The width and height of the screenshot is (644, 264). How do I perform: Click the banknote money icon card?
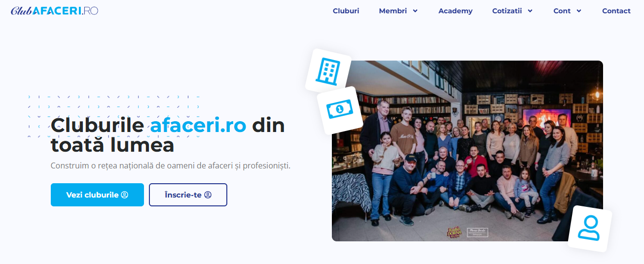[x=340, y=110]
